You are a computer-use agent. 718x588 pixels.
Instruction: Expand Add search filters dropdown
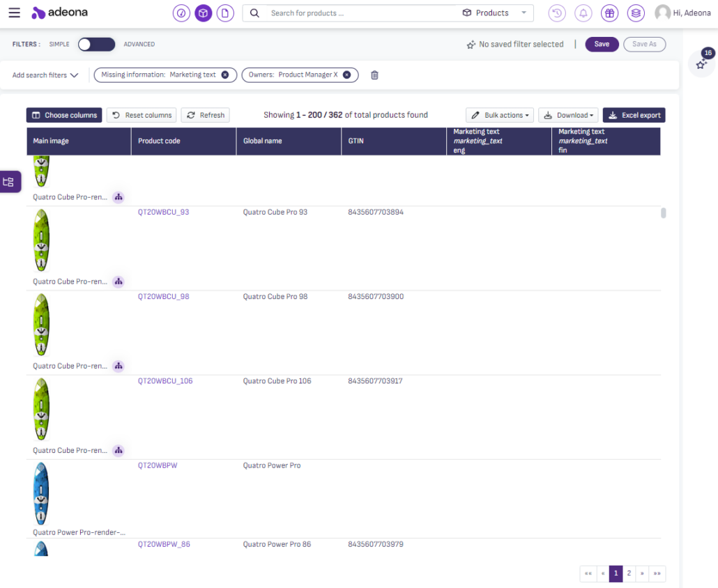[x=45, y=75]
